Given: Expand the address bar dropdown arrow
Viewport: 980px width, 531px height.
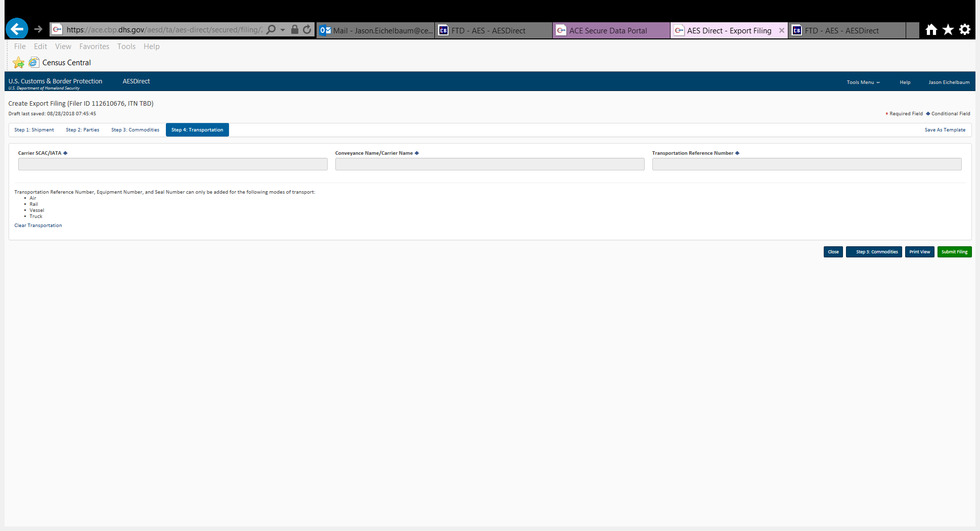Looking at the screenshot, I should (x=283, y=30).
